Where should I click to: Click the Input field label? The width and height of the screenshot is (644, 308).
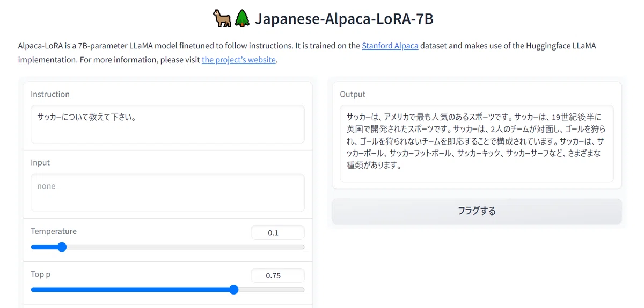[x=40, y=162]
